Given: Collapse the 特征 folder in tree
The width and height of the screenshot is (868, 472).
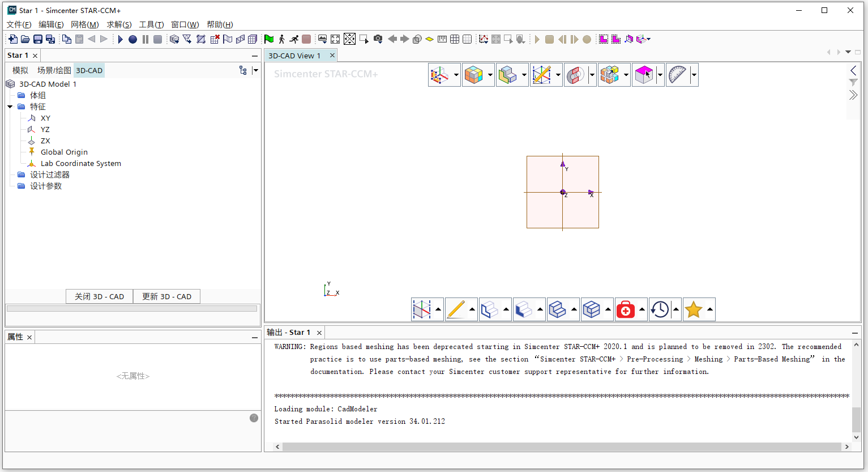Looking at the screenshot, I should tap(10, 107).
